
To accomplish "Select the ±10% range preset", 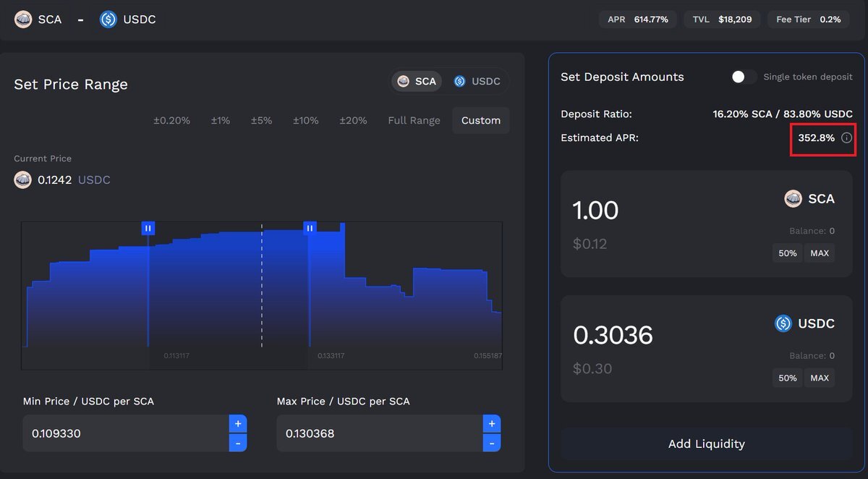I will pyautogui.click(x=306, y=121).
